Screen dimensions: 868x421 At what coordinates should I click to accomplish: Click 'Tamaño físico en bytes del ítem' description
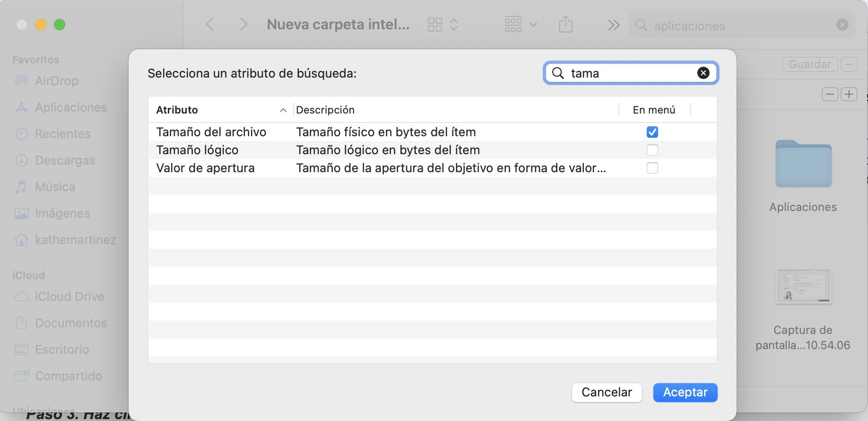point(386,132)
